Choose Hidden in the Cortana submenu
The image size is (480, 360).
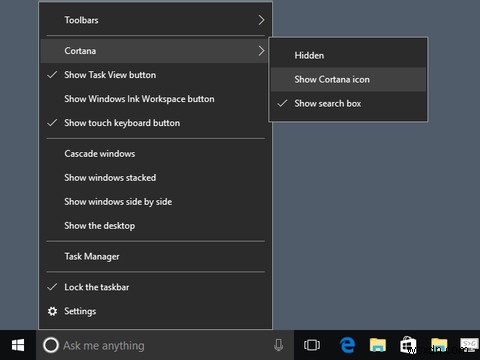click(348, 56)
